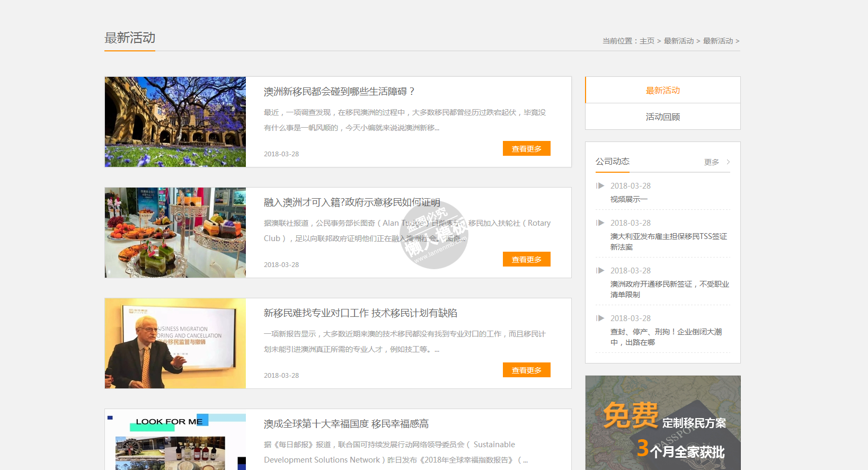The width and height of the screenshot is (868, 470).
Task: Click 更多 in 公司动态 panel
Action: (712, 162)
